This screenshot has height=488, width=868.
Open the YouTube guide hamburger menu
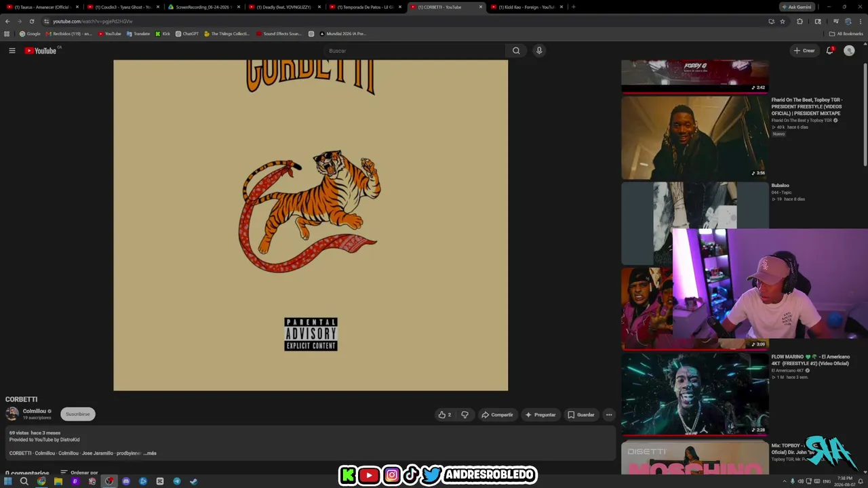12,51
